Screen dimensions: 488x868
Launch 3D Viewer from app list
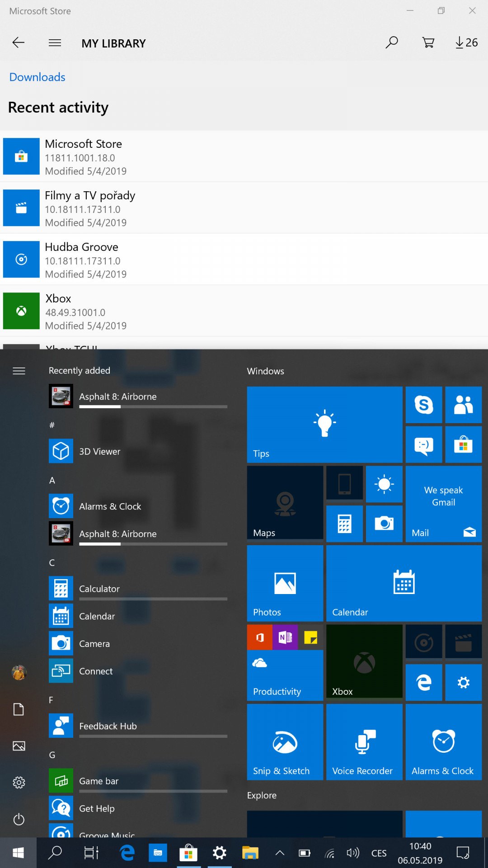click(x=138, y=451)
